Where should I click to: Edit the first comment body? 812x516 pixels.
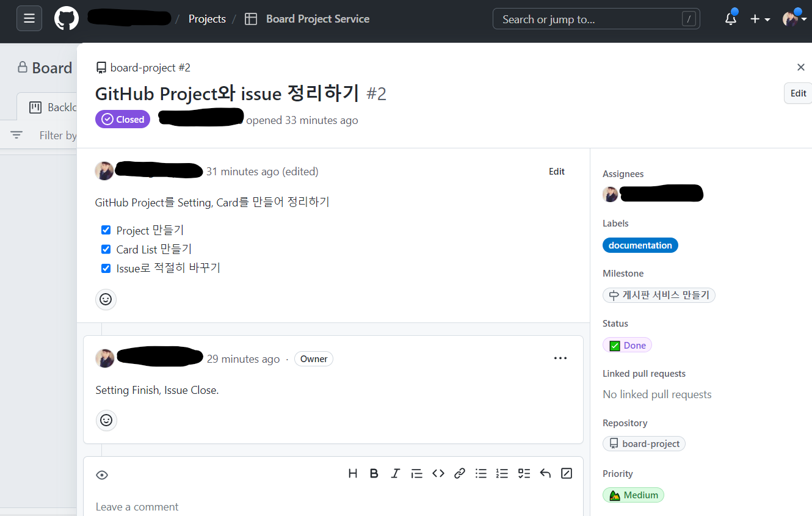click(556, 172)
